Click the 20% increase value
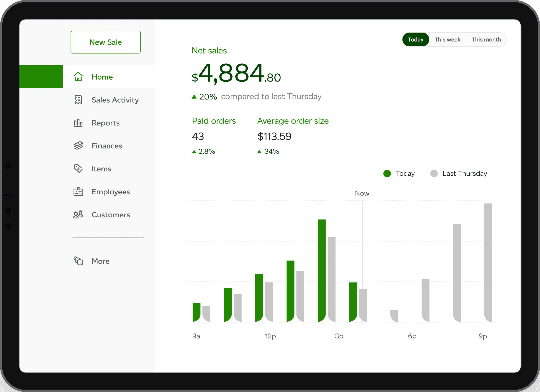540x392 pixels. [x=208, y=97]
